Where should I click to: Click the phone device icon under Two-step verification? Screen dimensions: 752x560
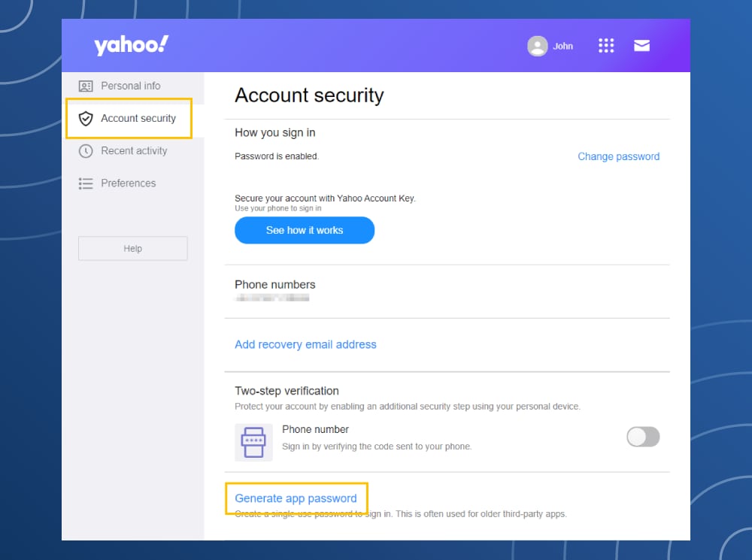[253, 442]
